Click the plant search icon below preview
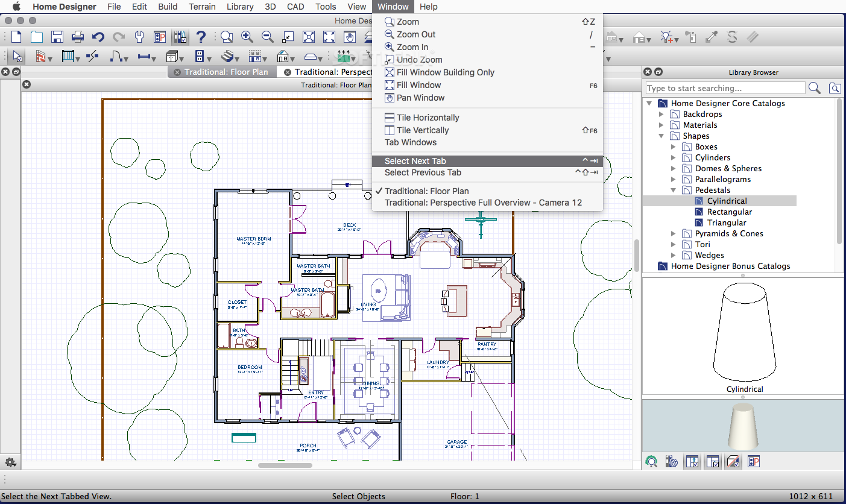 pyautogui.click(x=651, y=462)
